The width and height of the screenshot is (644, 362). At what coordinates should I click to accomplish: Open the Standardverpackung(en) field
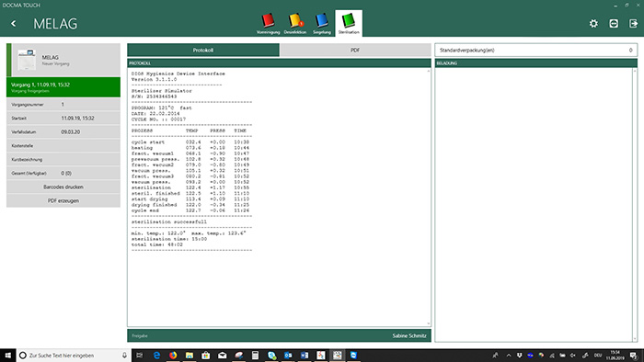tap(536, 50)
